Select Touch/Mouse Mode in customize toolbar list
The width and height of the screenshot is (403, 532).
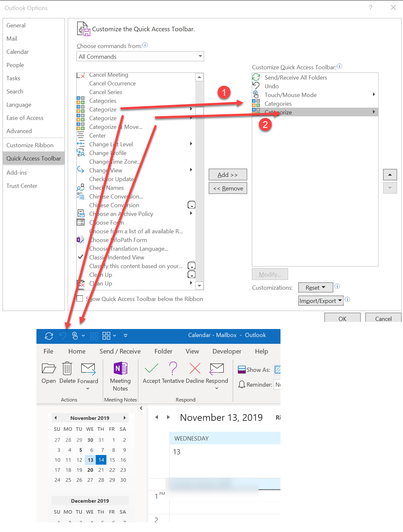click(x=315, y=95)
